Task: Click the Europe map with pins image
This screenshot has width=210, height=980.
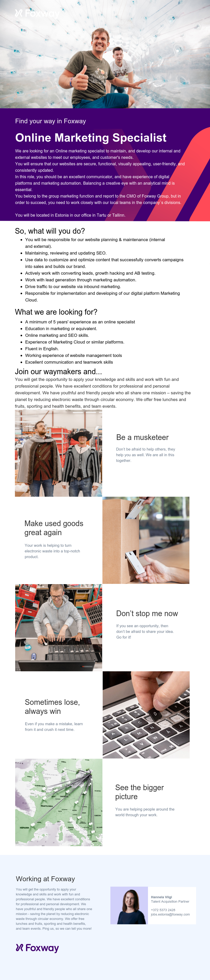Action: point(58,802)
